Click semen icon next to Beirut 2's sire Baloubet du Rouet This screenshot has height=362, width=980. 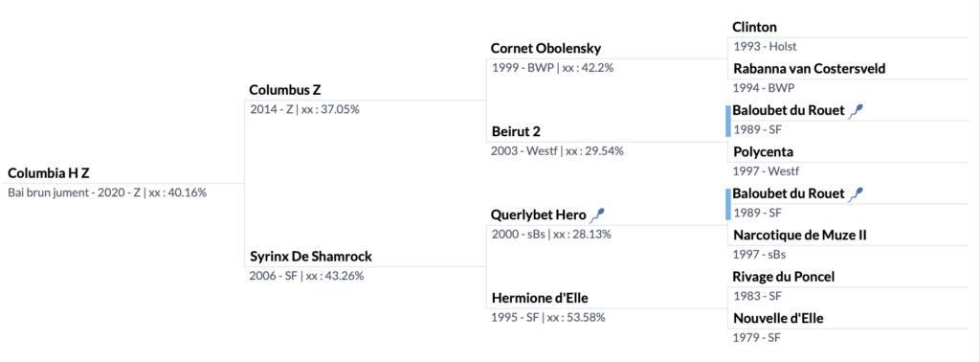[857, 111]
